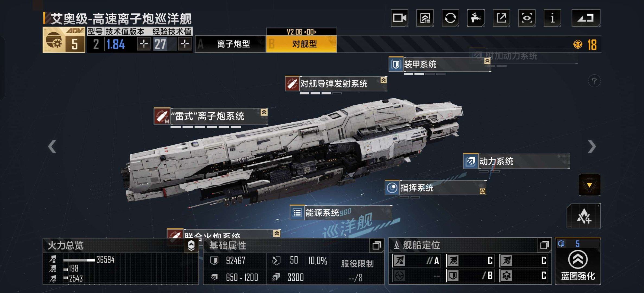
Task: Click the 蓝图强化 button
Action: [x=578, y=266]
